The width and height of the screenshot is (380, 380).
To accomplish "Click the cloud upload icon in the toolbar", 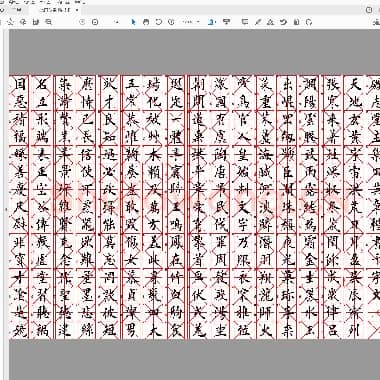I will (x=23, y=22).
